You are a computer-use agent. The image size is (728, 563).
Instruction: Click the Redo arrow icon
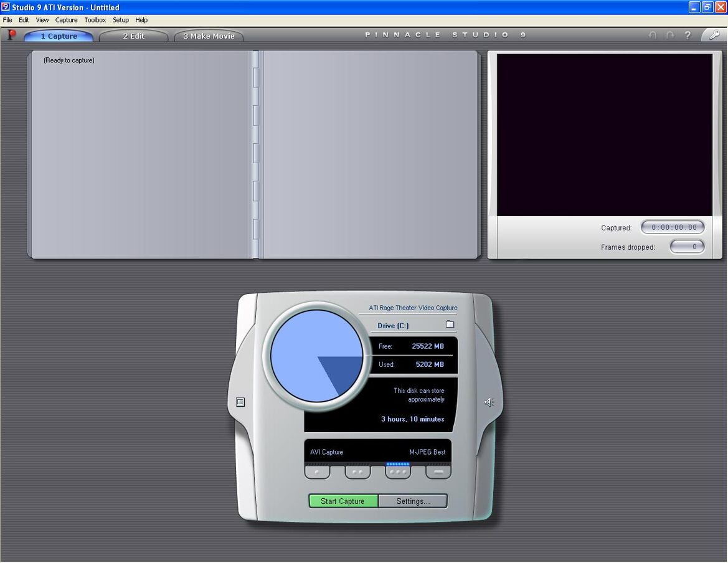(670, 35)
